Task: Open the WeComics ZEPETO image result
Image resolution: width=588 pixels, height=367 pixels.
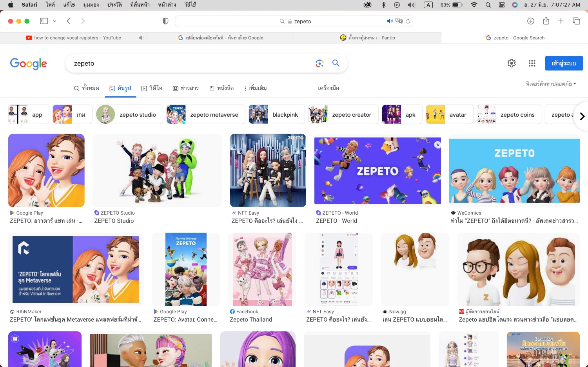Action: coord(514,170)
